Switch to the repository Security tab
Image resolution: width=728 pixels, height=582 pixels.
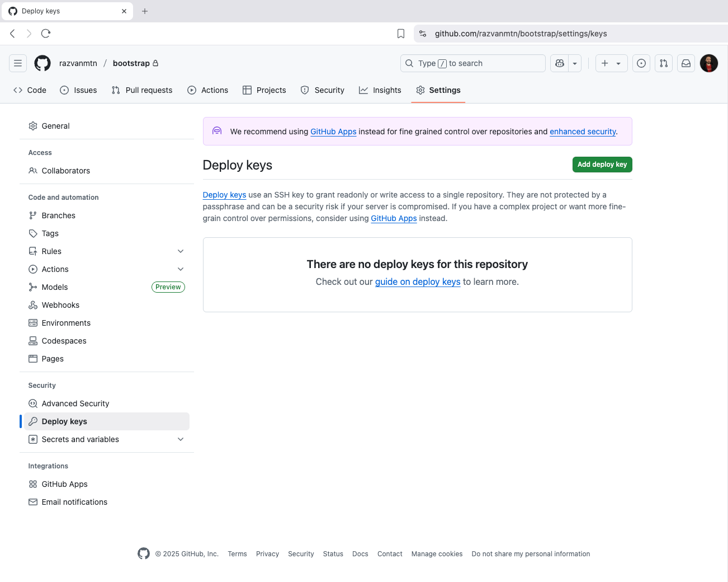click(323, 90)
